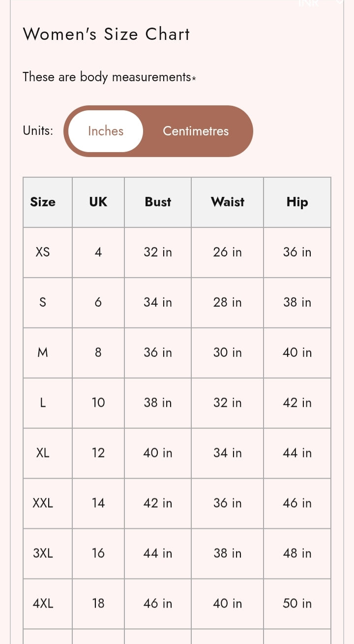Click the Units label
The image size is (354, 644).
pyautogui.click(x=38, y=131)
